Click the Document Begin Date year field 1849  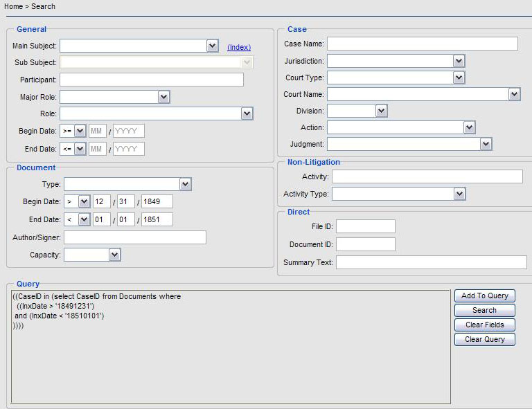point(157,201)
